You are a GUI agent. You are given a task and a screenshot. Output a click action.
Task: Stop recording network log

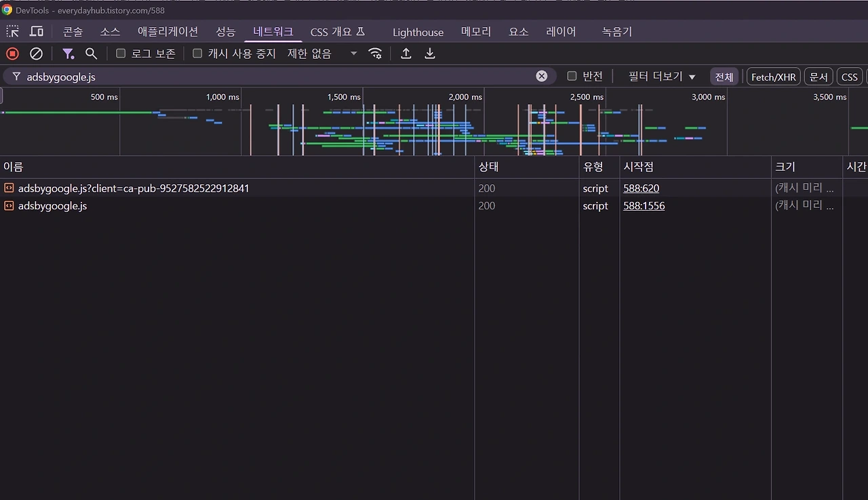click(x=12, y=54)
